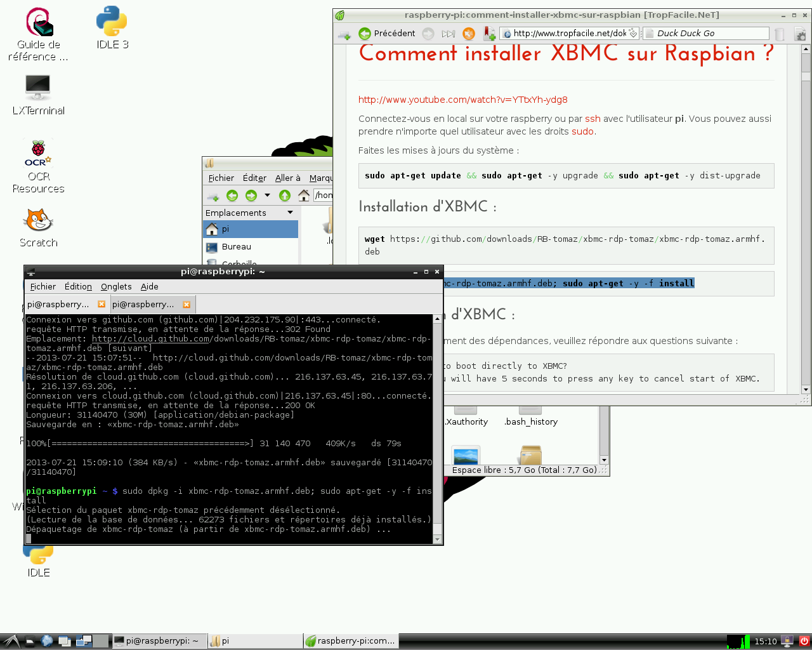This screenshot has width=812, height=650.
Task: Open Aide menu in the terminal
Action: (150, 287)
